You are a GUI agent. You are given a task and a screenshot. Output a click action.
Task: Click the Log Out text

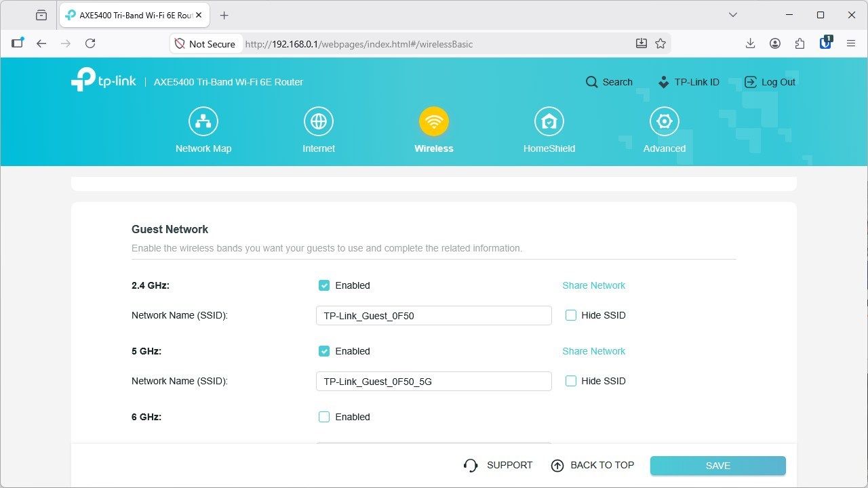tap(778, 82)
